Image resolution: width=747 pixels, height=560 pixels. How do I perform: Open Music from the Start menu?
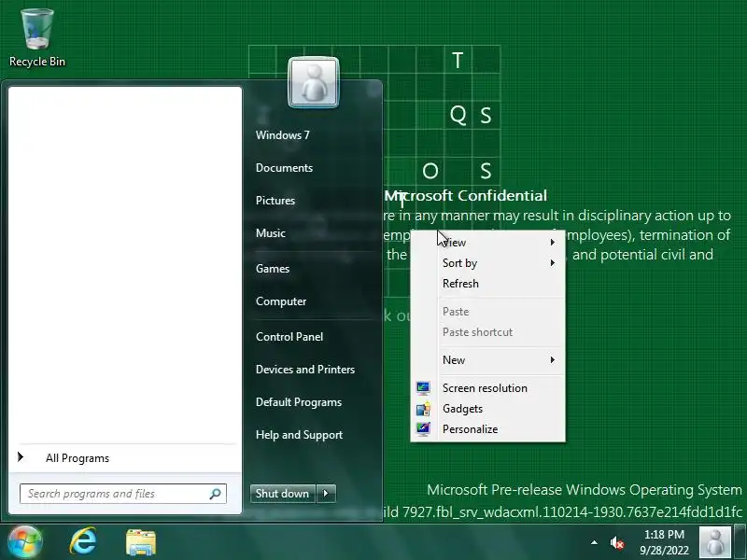[271, 232]
